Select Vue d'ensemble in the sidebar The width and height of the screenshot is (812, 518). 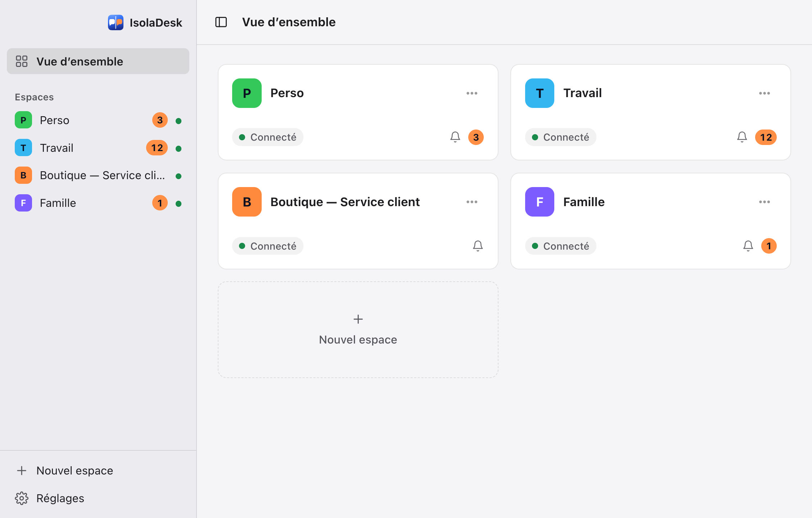98,61
